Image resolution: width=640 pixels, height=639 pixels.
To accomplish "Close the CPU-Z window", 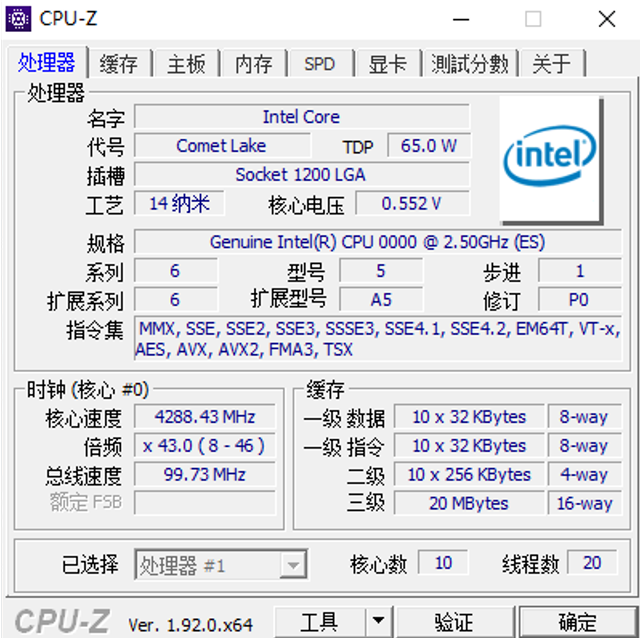I will [607, 19].
